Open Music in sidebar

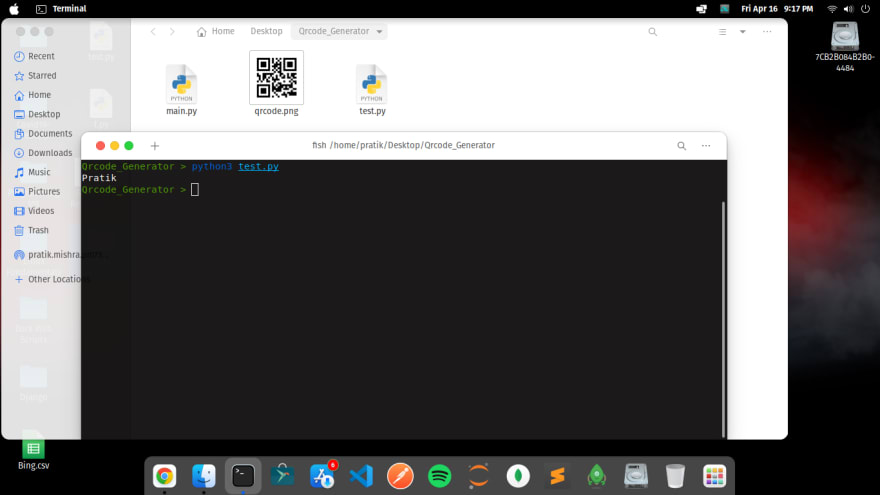32,172
